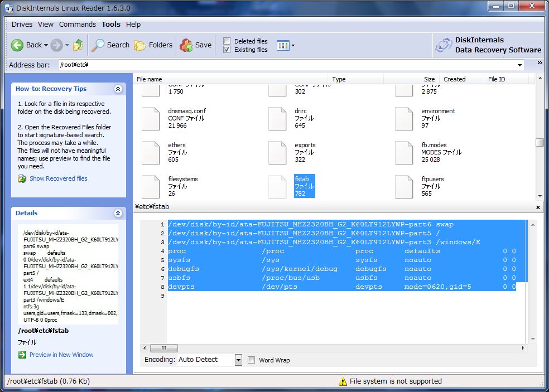This screenshot has width=549, height=392.
Task: Select the environment file icon
Action: tap(404, 119)
